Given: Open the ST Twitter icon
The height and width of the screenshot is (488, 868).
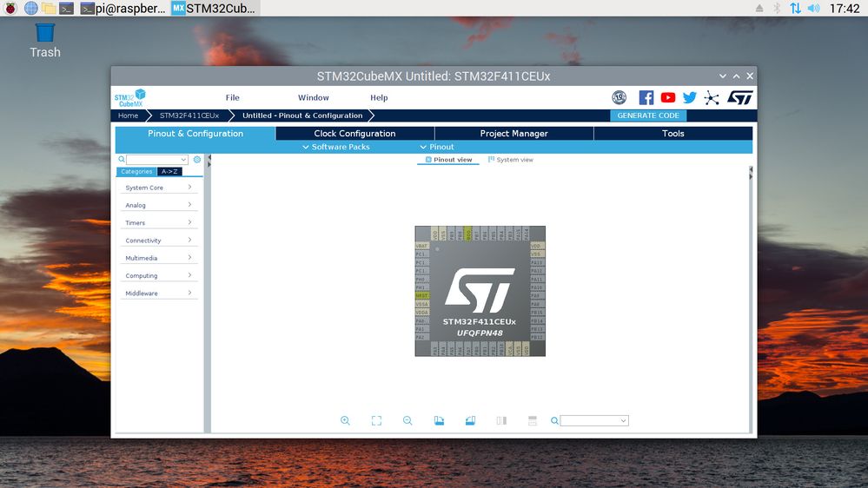Looking at the screenshot, I should click(x=689, y=98).
